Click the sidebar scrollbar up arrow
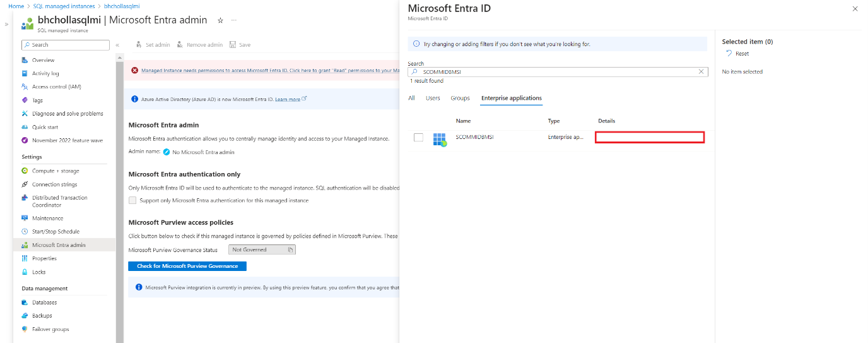 click(x=120, y=57)
